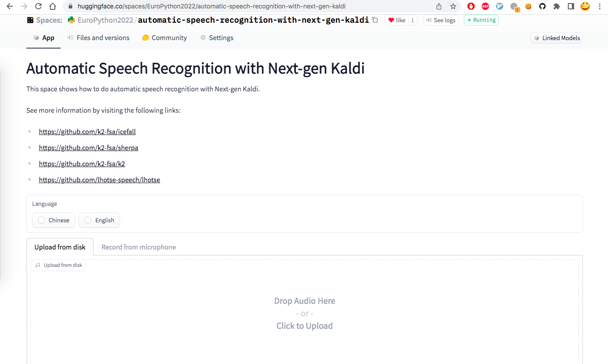Click the Linked Models button
The height and width of the screenshot is (364, 608).
click(x=556, y=38)
